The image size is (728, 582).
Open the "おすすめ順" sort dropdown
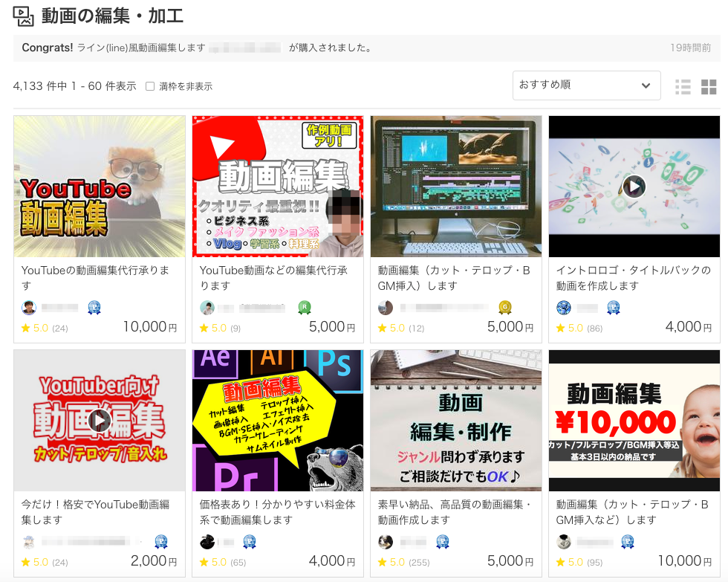(x=586, y=85)
